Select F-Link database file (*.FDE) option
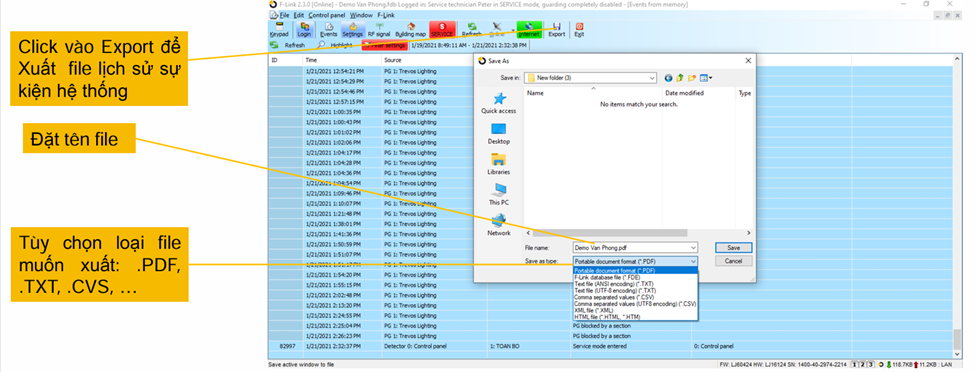This screenshot has height=372, width=975. (635, 277)
